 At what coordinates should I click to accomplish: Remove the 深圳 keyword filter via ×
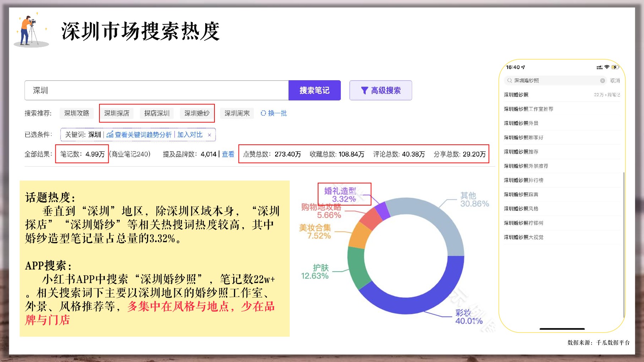pyautogui.click(x=209, y=135)
